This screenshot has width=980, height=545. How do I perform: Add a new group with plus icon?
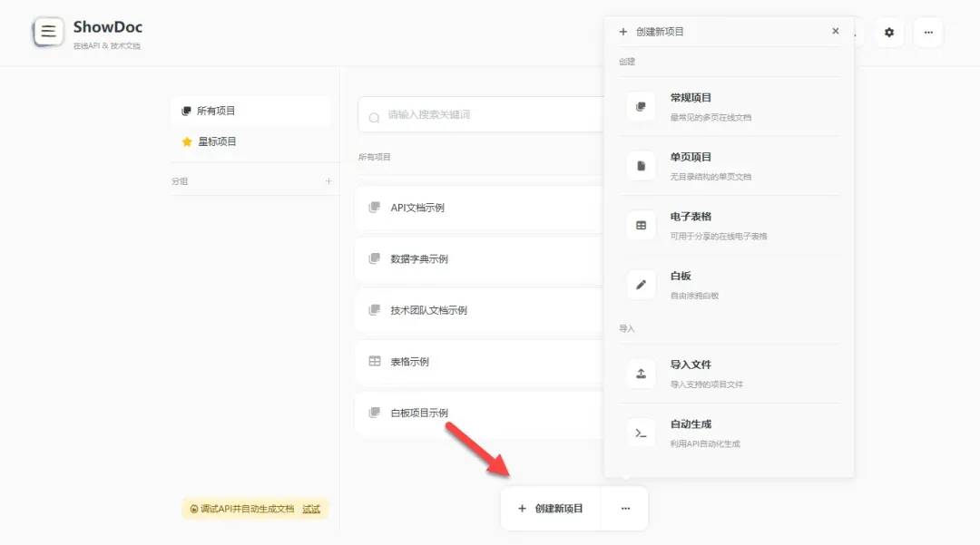point(328,181)
